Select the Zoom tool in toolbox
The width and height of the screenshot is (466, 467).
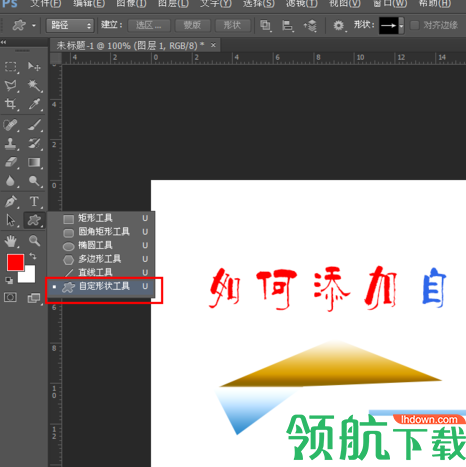pyautogui.click(x=34, y=241)
